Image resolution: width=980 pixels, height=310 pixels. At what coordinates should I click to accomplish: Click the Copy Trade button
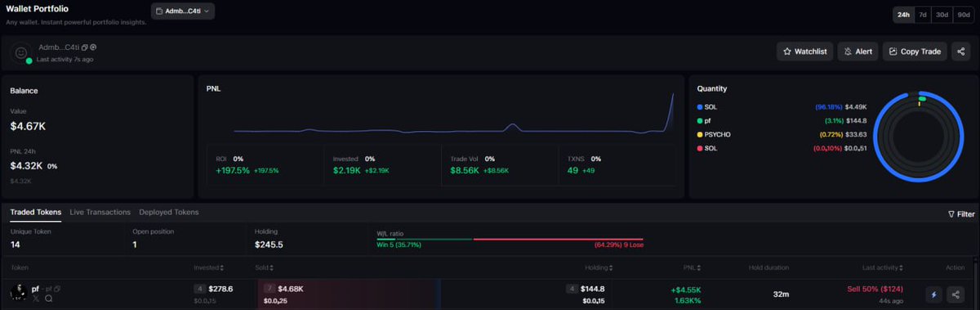coord(915,52)
